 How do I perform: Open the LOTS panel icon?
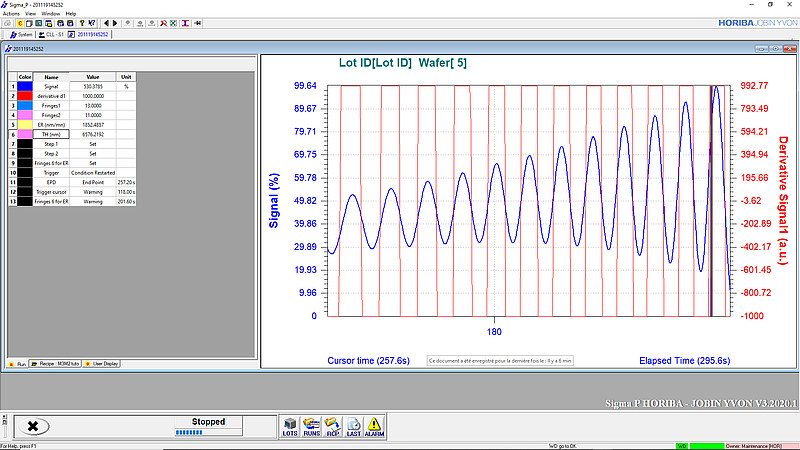point(291,425)
